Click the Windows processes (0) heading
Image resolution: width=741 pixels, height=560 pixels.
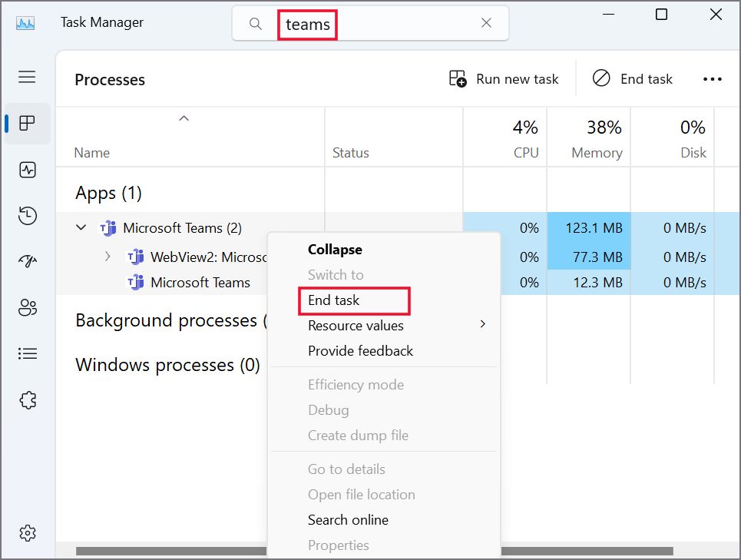point(167,365)
